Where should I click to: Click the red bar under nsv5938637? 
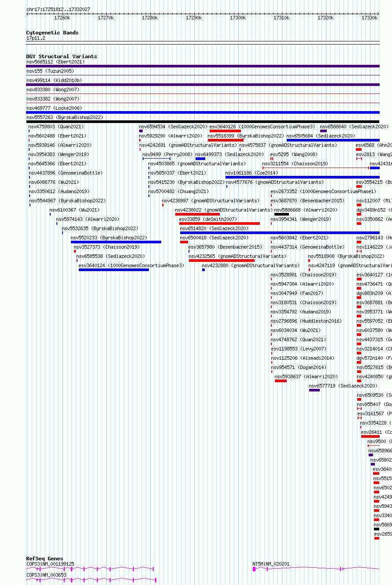click(x=281, y=381)
